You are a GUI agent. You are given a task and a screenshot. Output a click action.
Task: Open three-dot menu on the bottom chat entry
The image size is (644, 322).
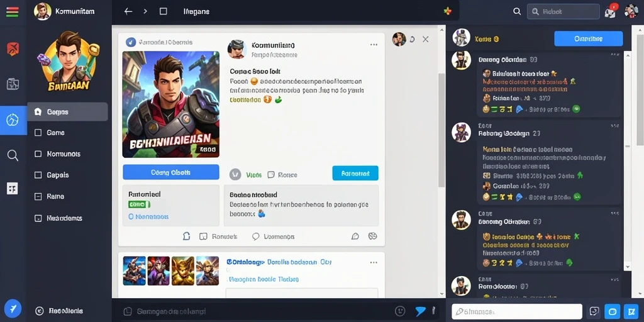[615, 279]
